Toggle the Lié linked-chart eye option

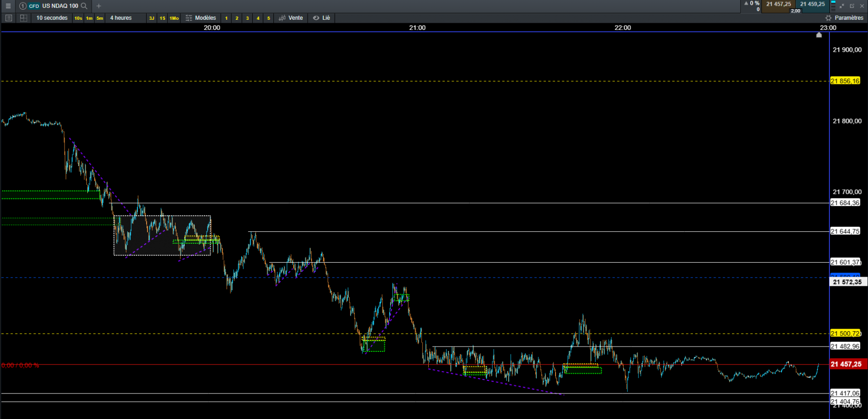pos(321,18)
